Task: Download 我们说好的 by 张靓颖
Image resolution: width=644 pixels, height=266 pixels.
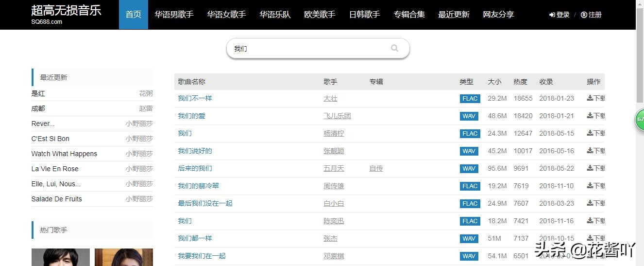Action: [595, 151]
